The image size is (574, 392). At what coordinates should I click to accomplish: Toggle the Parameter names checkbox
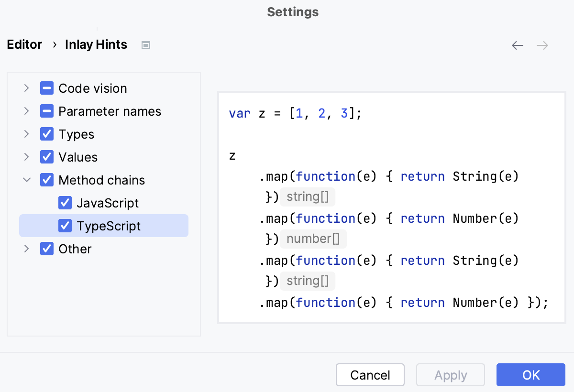46,111
